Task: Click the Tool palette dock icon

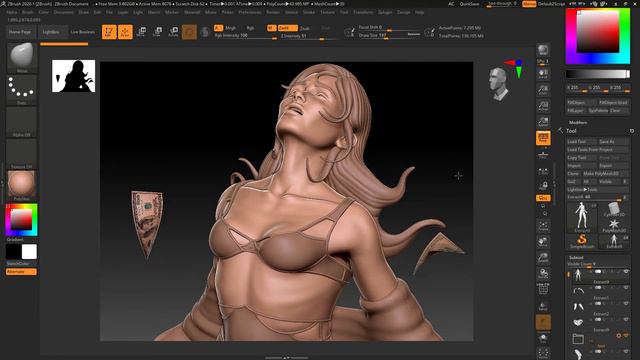Action: pyautogui.click(x=631, y=131)
